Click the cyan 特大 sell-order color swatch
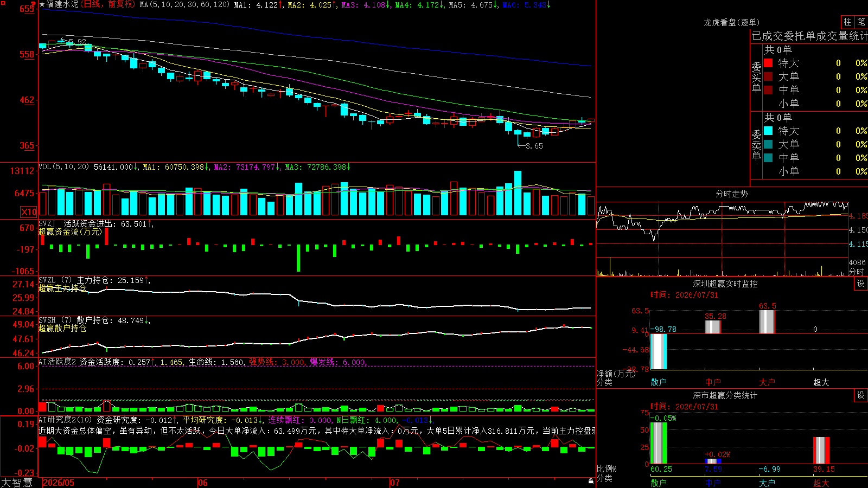The width and height of the screenshot is (868, 488). (768, 131)
